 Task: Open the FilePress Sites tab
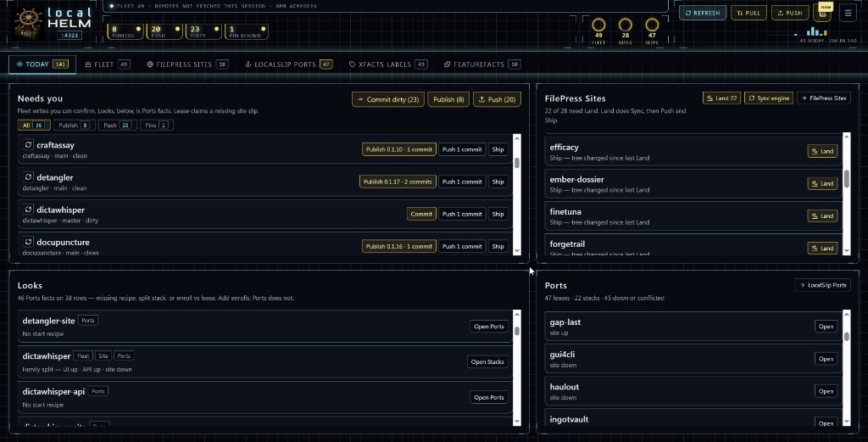click(187, 64)
